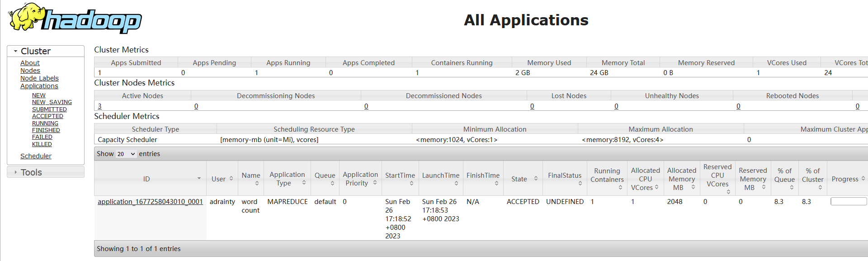Sort by Allocated CPU VCores column

646,179
